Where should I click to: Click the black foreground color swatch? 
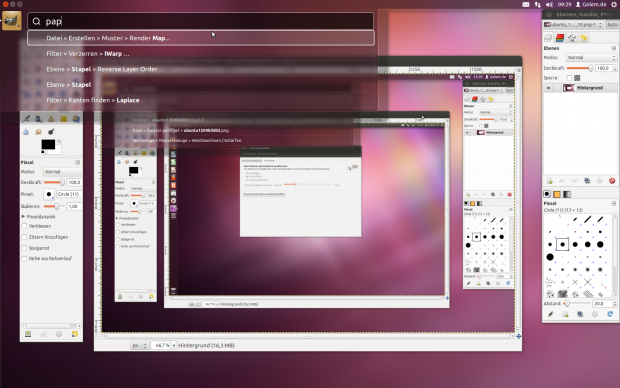(48, 144)
